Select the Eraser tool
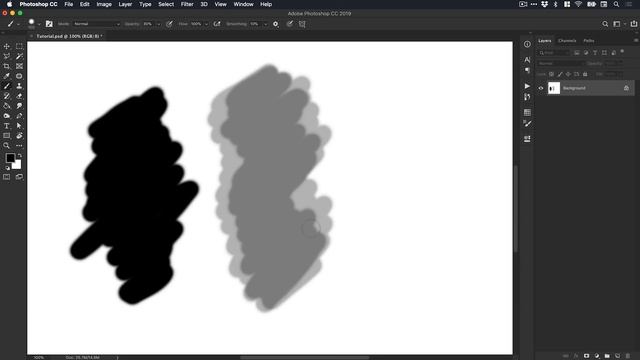Viewport: 640px width, 360px height. pyautogui.click(x=19, y=96)
